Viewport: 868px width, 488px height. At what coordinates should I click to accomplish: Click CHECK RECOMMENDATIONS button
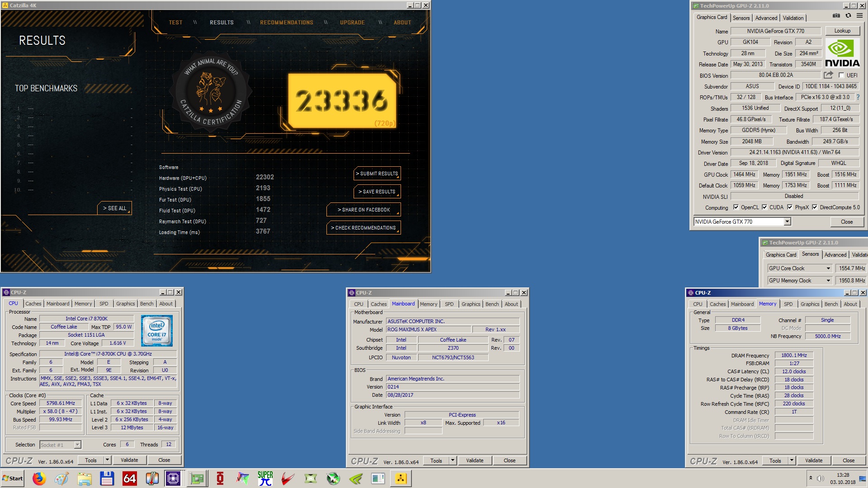[x=363, y=228]
